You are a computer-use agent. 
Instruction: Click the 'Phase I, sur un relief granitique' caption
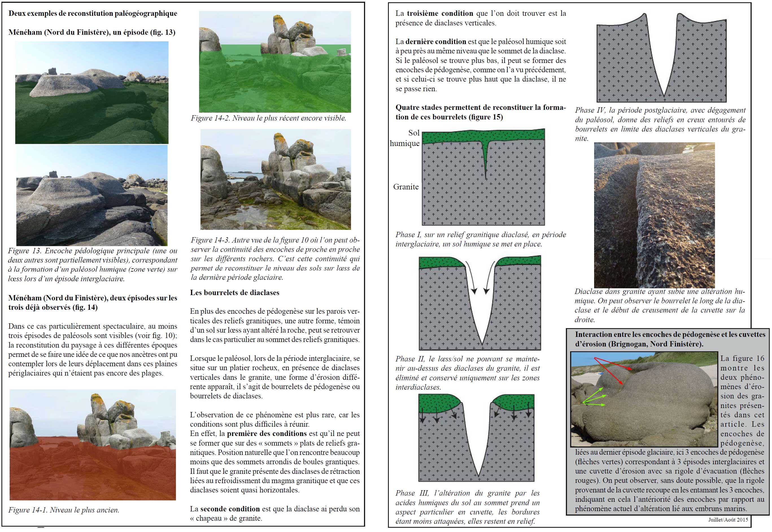click(481, 239)
